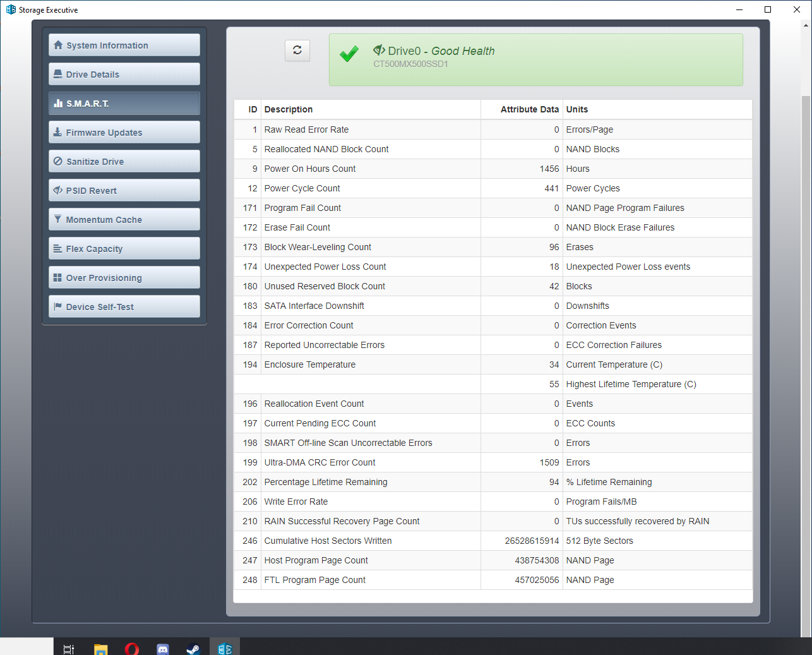Click the lines icon beside Flex Capacity

tap(58, 248)
